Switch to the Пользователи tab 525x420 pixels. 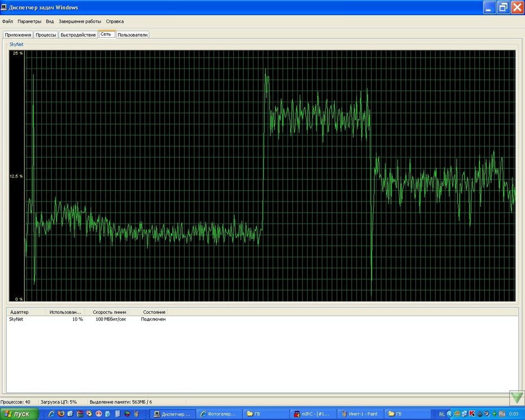coord(133,35)
